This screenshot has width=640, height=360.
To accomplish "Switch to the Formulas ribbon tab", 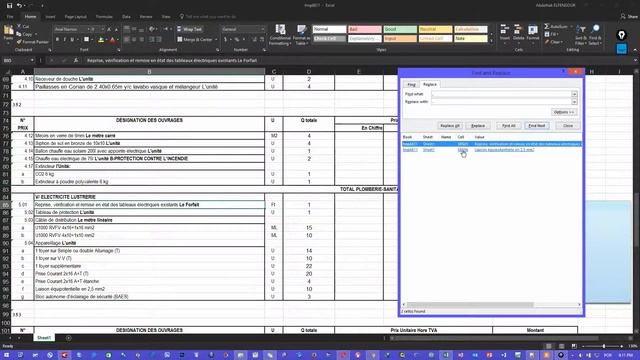I will coord(104,17).
